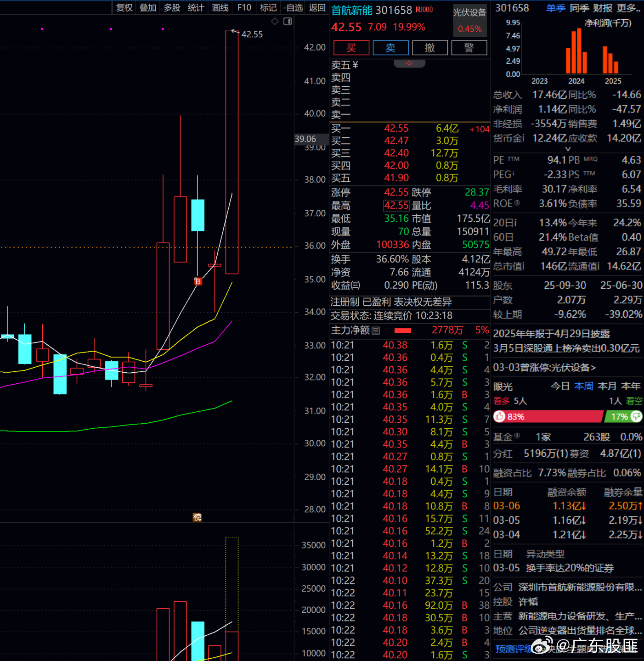This screenshot has height=661, width=644.
Task: Open the 光伏设备 sector box
Action: [469, 20]
